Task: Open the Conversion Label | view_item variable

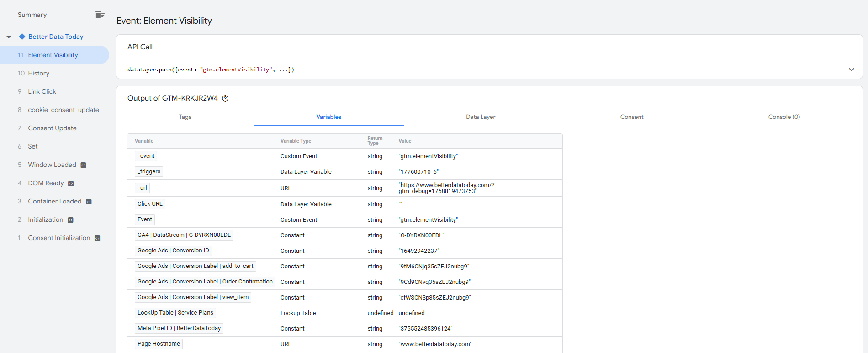Action: [x=193, y=297]
